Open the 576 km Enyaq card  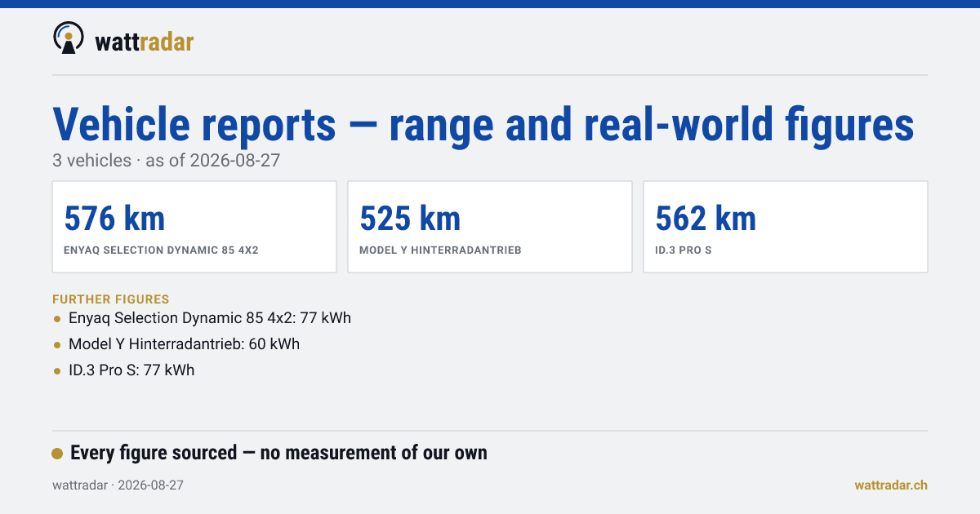[x=194, y=227]
